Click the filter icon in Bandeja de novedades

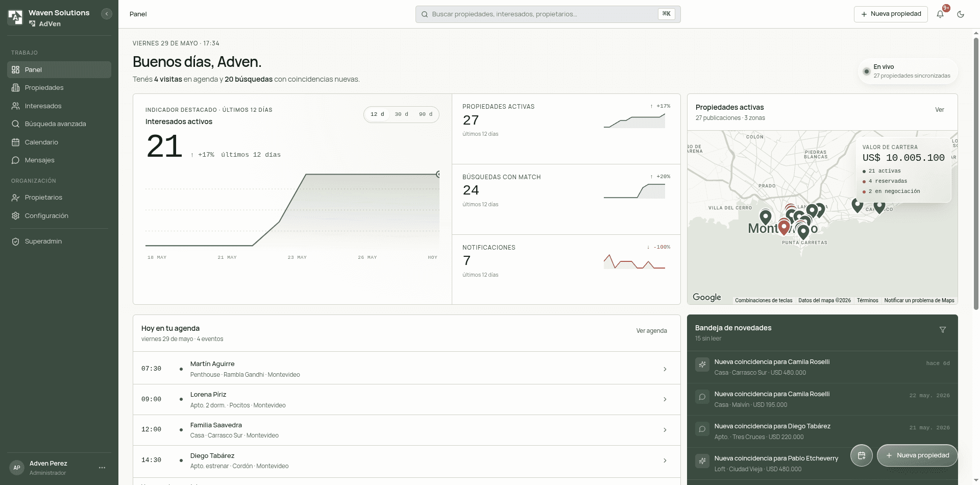943,330
